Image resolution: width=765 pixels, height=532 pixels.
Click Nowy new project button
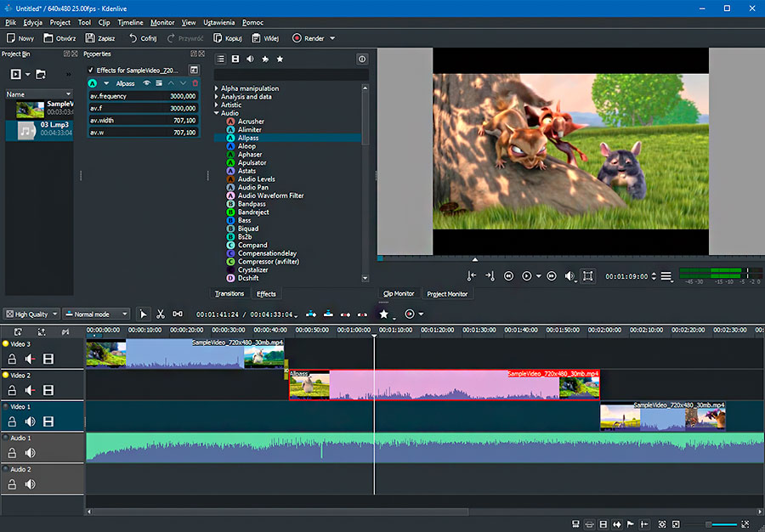[20, 38]
